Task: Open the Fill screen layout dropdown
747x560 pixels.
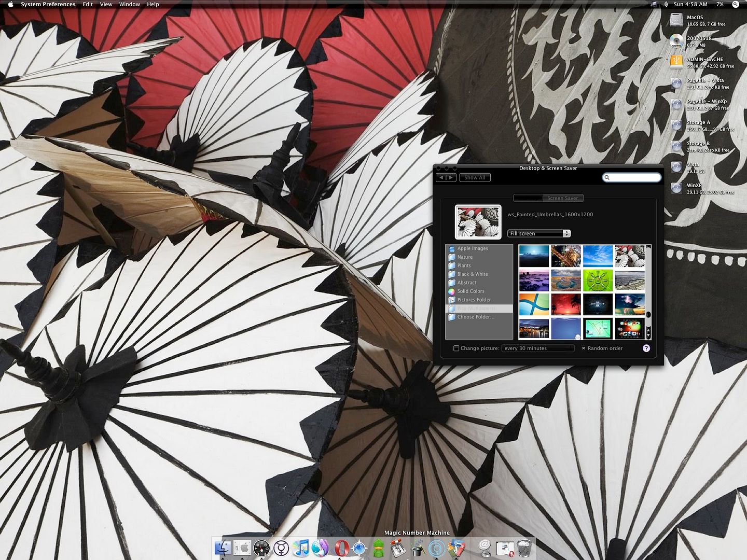Action: coord(539,233)
